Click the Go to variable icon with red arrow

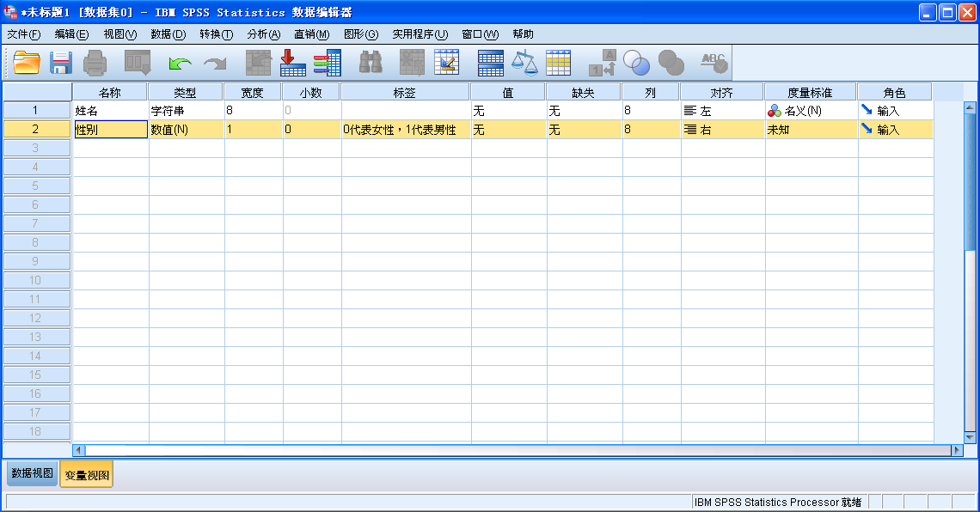point(292,63)
